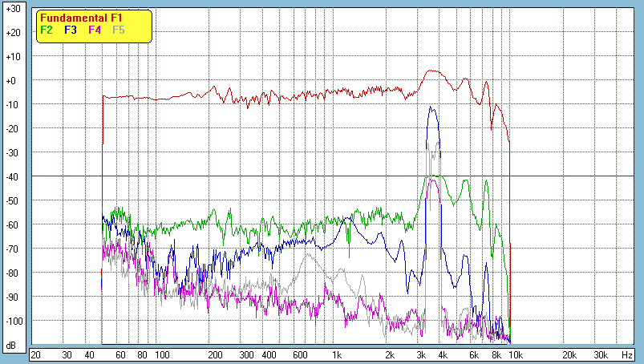Screen dimensions: 644x364
Task: Toggle the blue F3 legend entry
Action: (70, 30)
